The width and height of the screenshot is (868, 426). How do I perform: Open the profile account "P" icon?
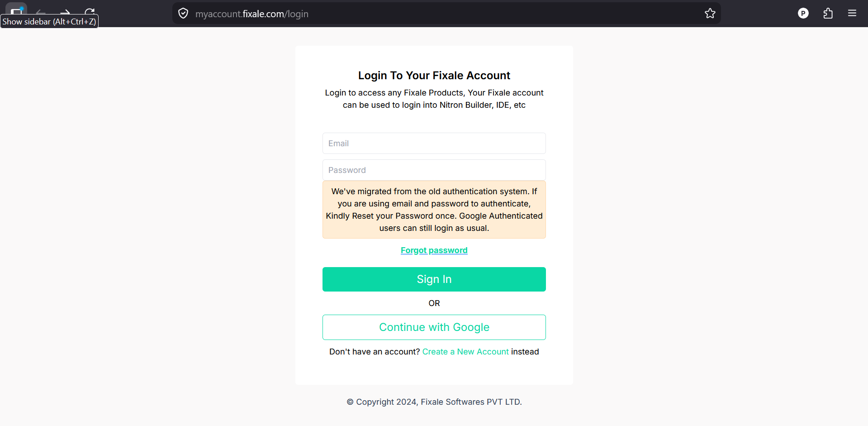tap(803, 14)
